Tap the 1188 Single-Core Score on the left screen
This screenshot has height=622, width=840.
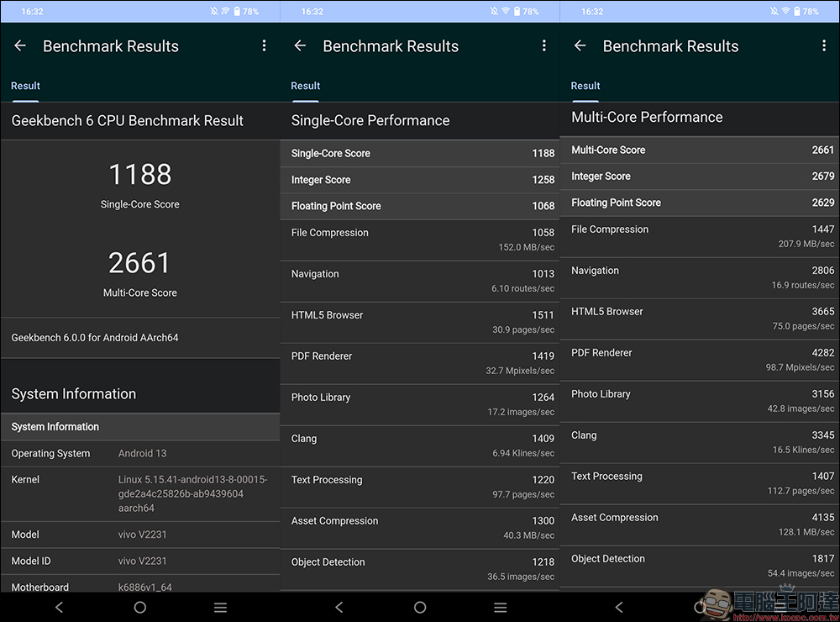[139, 175]
